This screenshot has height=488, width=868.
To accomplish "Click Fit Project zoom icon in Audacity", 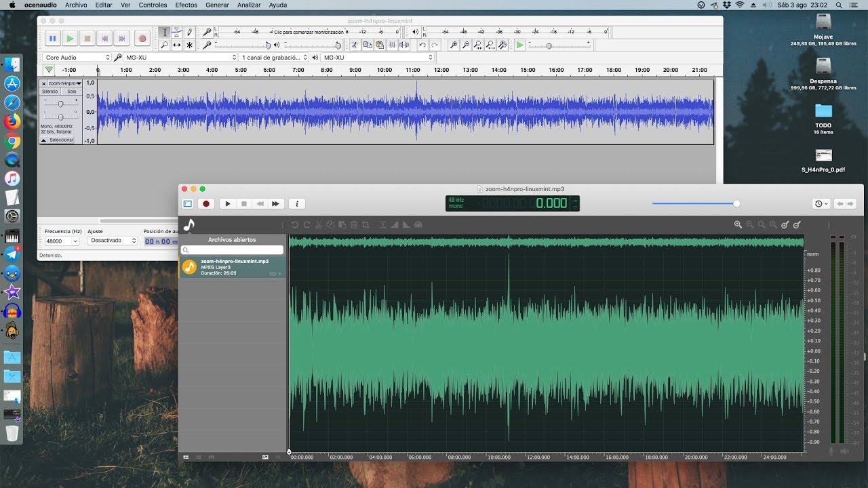I will coord(490,45).
